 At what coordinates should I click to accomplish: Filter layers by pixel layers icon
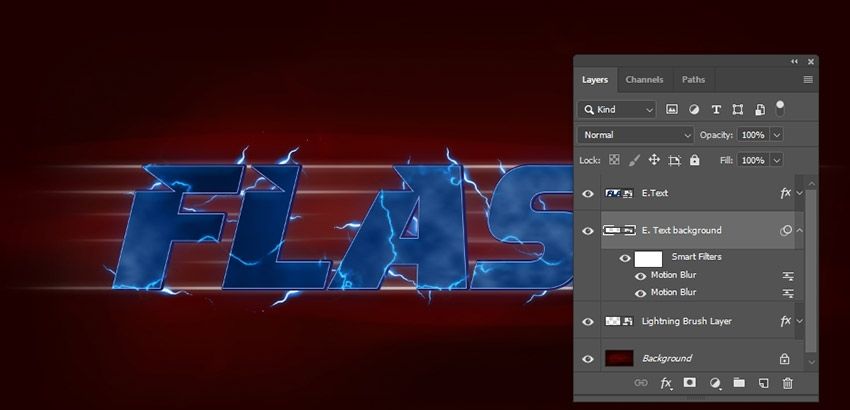click(672, 110)
